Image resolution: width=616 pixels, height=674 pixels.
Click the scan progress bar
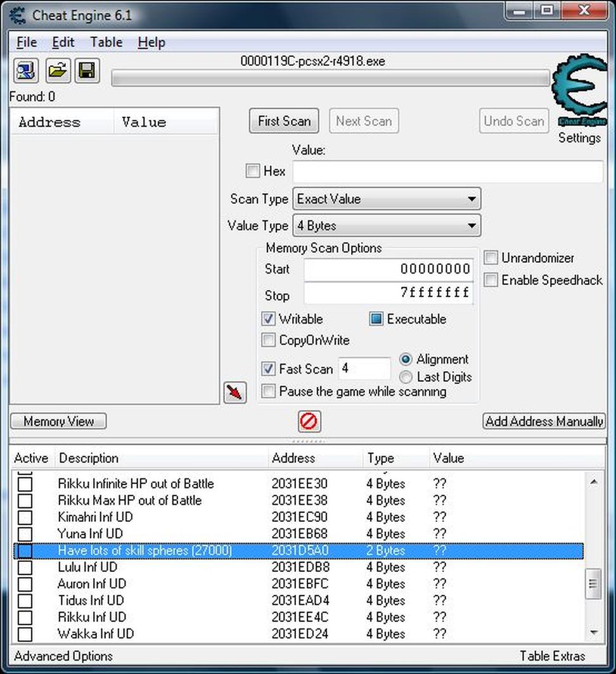[330, 79]
